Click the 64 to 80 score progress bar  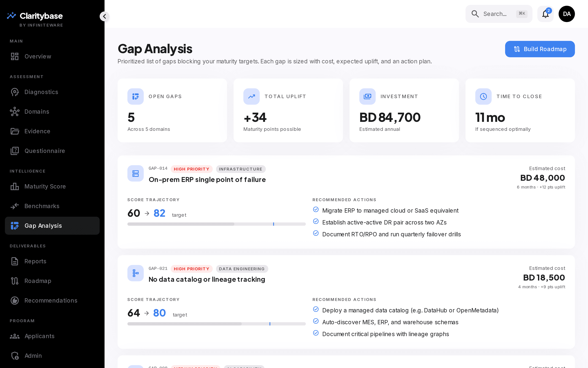216,324
